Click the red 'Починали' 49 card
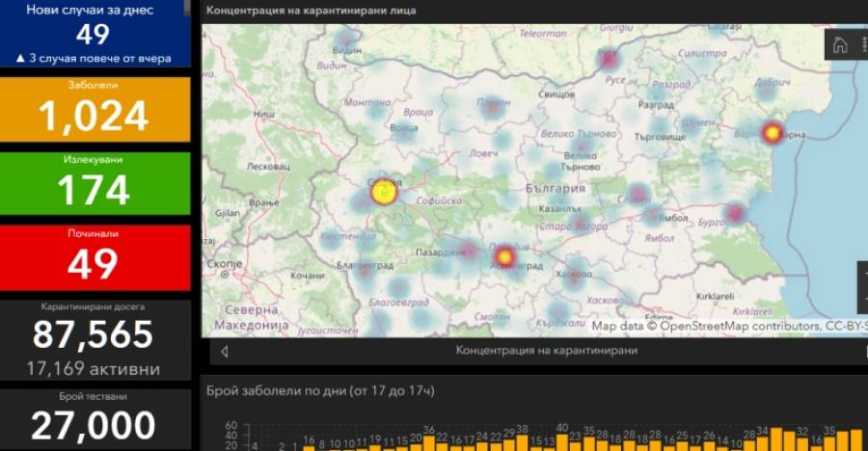868x451 pixels. 95,257
